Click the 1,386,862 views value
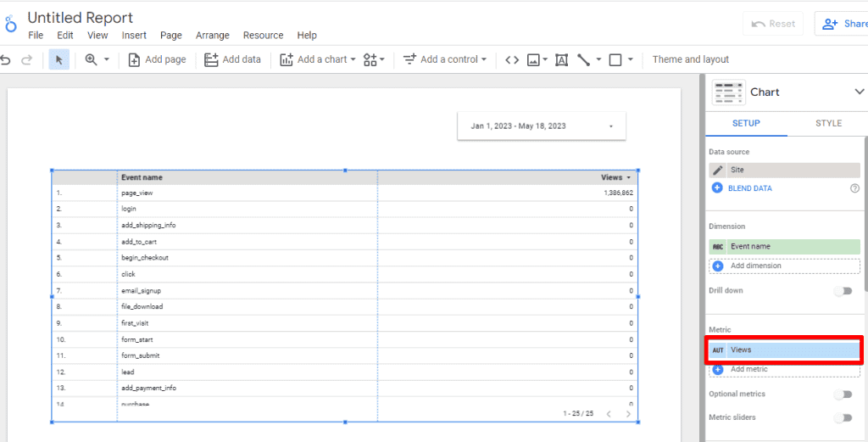The image size is (868, 442). (618, 193)
